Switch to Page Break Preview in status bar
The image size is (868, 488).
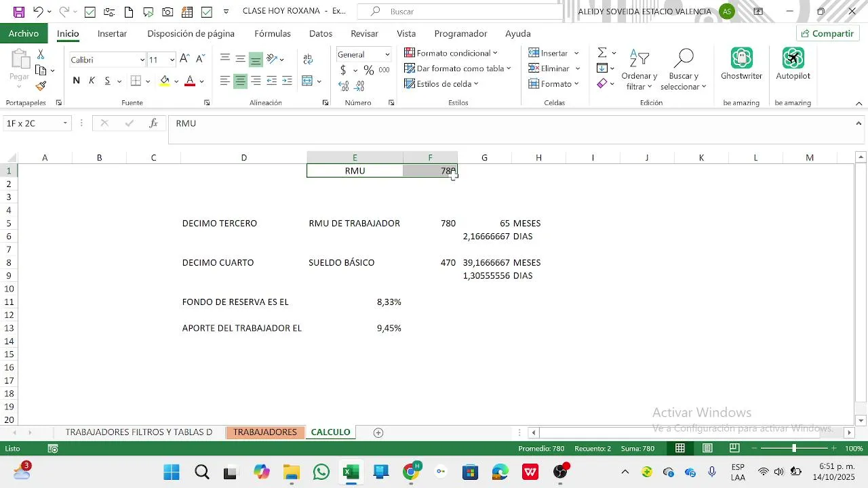click(x=734, y=448)
